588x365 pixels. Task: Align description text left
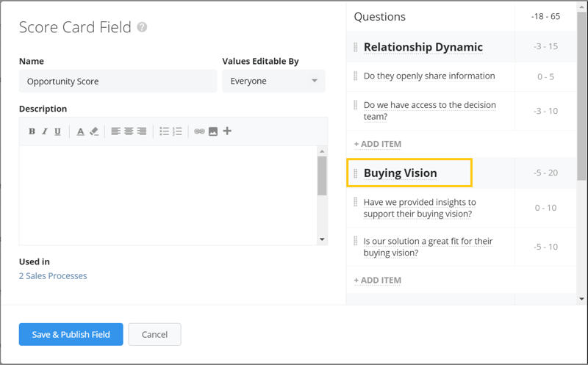point(115,131)
